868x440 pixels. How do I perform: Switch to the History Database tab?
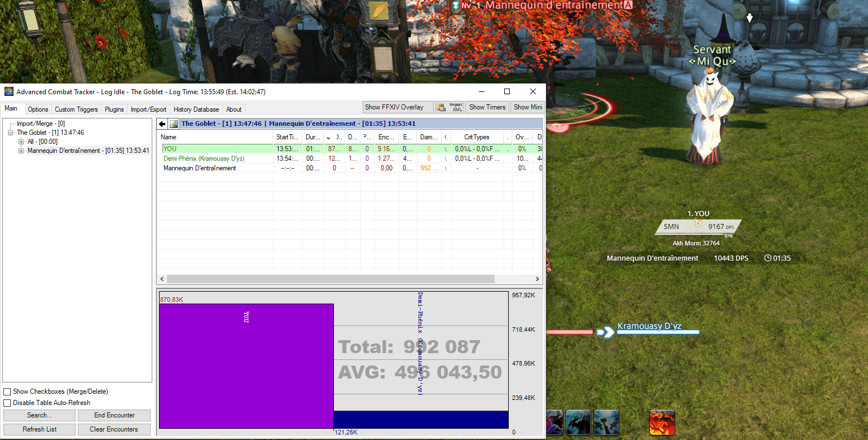coord(196,109)
